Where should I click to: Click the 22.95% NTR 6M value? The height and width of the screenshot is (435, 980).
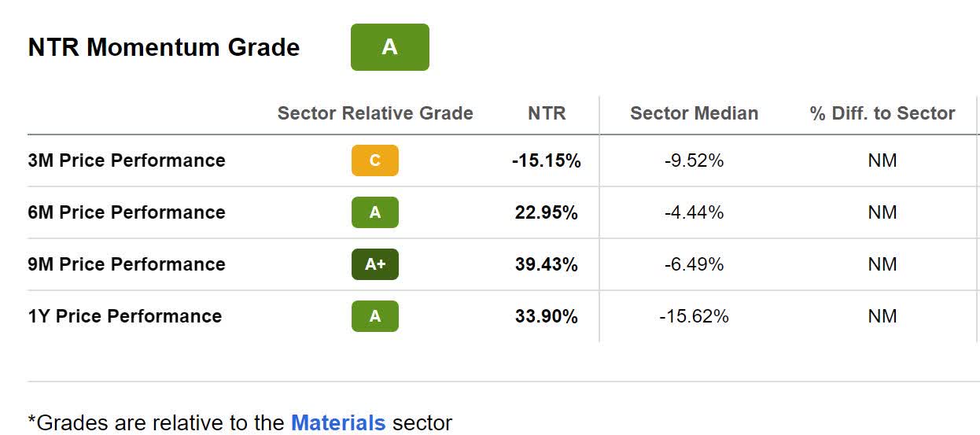(x=546, y=212)
